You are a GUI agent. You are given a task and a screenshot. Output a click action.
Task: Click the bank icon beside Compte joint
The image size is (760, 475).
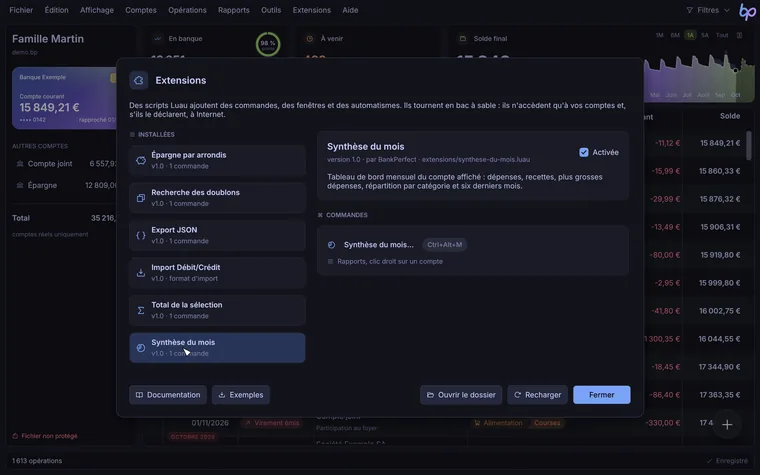click(x=20, y=164)
